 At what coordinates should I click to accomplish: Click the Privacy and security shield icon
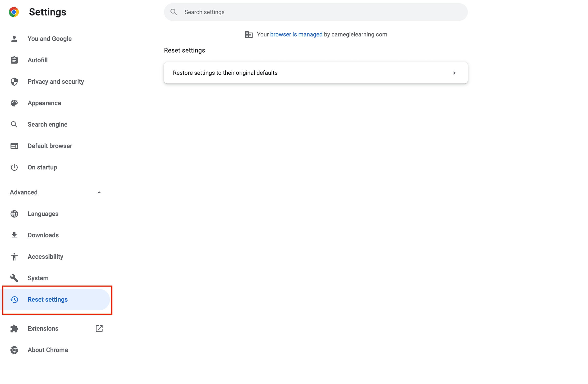pos(14,82)
